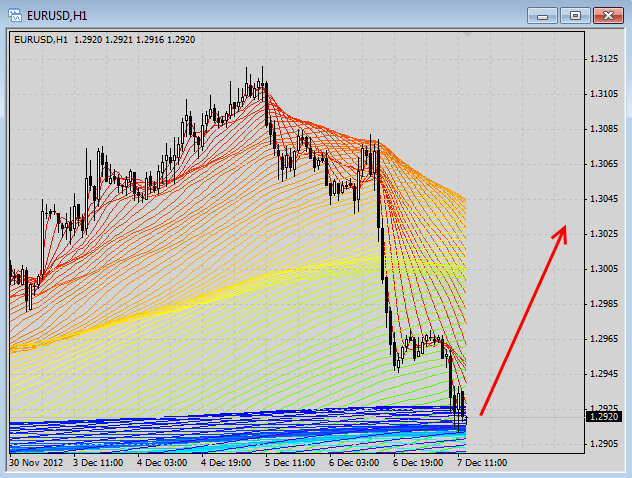Click the 1.2905 price scale label
The image size is (632, 478).
coord(604,444)
